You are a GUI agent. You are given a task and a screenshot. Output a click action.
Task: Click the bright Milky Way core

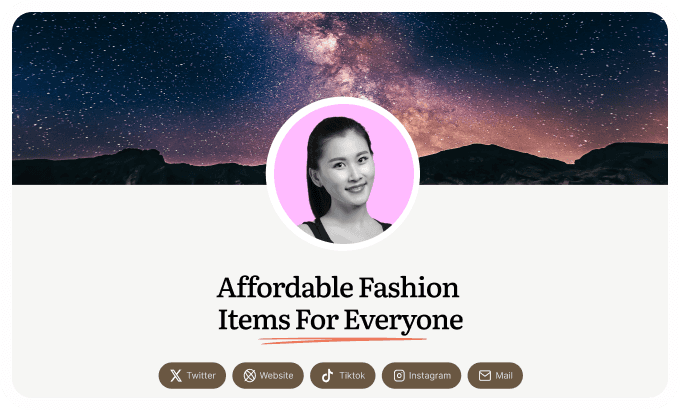(x=323, y=46)
